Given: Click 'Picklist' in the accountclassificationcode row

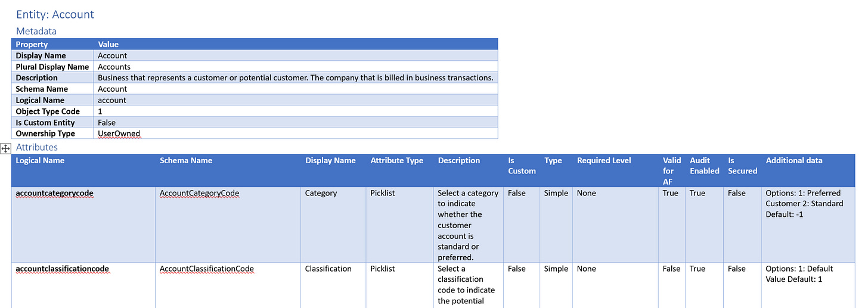Looking at the screenshot, I should [x=382, y=269].
